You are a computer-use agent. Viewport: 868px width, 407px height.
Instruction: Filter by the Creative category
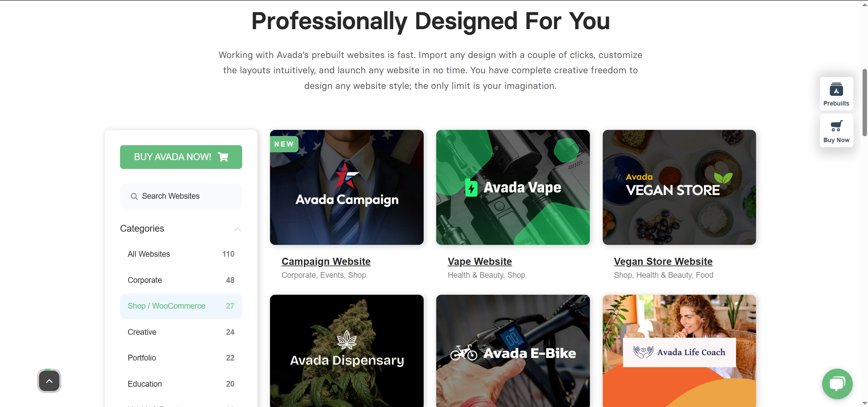pyautogui.click(x=181, y=332)
